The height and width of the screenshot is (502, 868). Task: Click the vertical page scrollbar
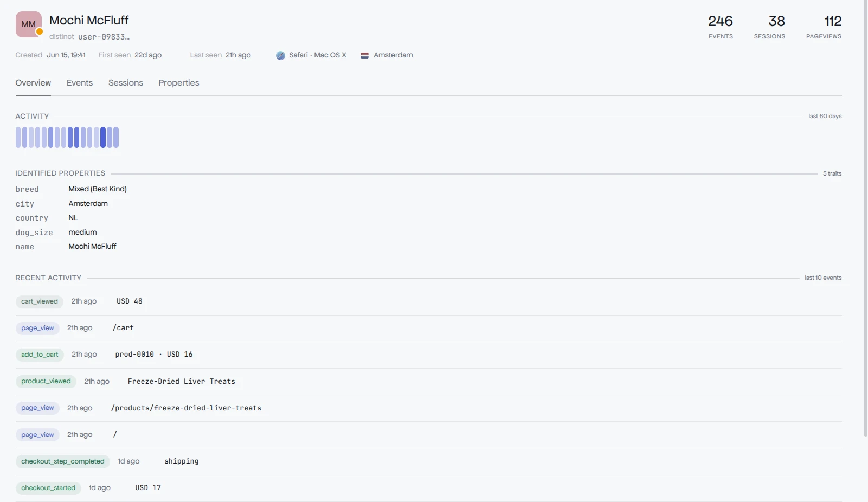point(865,217)
